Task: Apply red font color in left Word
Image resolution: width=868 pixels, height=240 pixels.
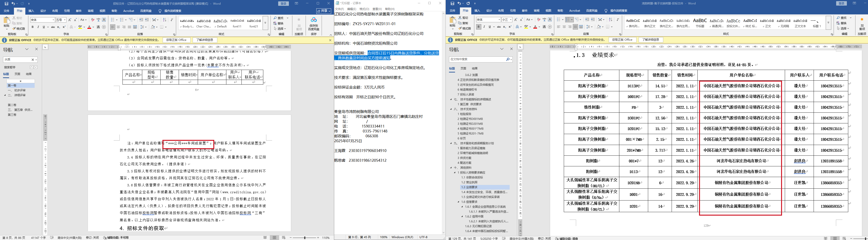Action: pyautogui.click(x=89, y=27)
